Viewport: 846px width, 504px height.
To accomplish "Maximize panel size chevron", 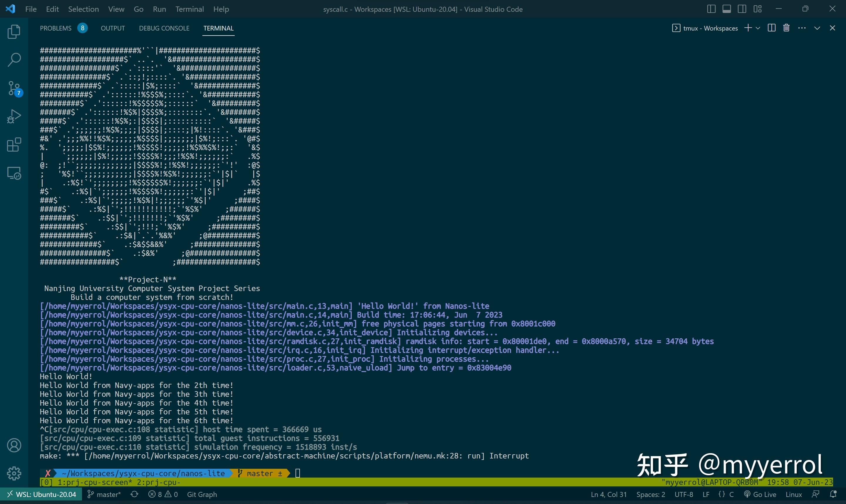I will coord(817,28).
